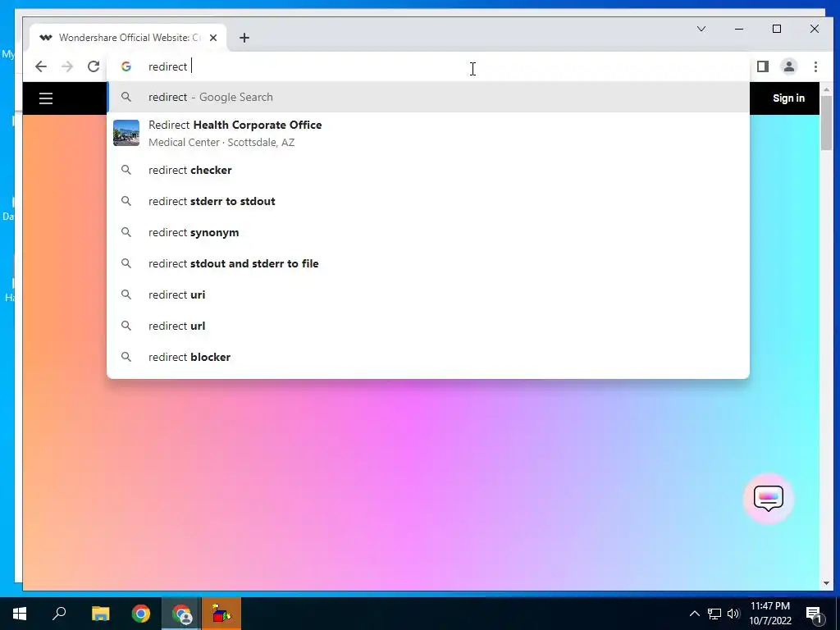840x630 pixels.
Task: Show hidden system tray icons
Action: tap(694, 614)
